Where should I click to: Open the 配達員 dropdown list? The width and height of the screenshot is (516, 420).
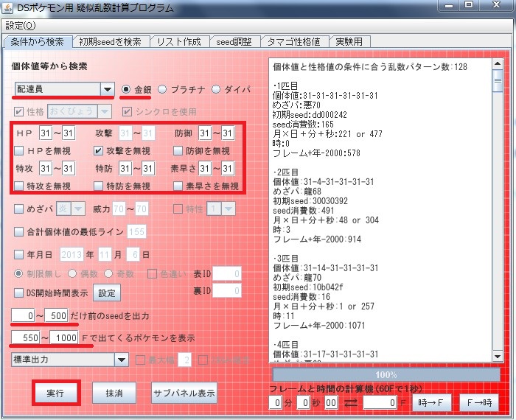tap(108, 89)
